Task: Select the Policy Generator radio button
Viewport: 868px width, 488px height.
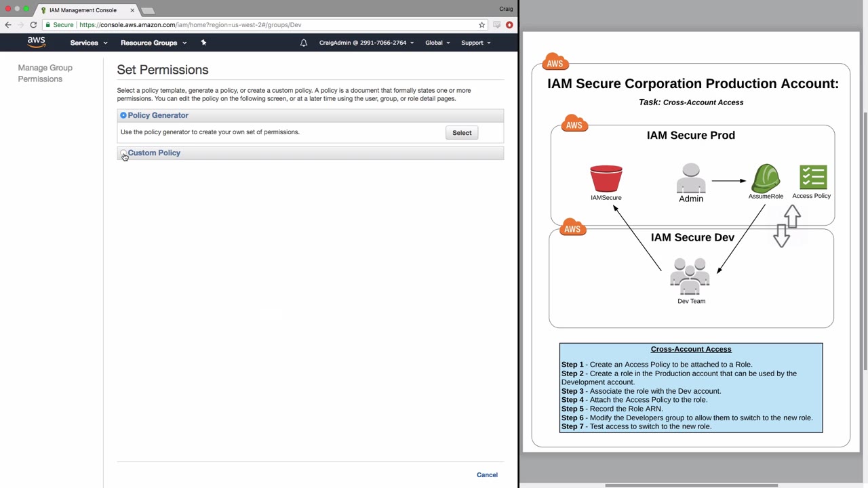Action: (x=123, y=115)
